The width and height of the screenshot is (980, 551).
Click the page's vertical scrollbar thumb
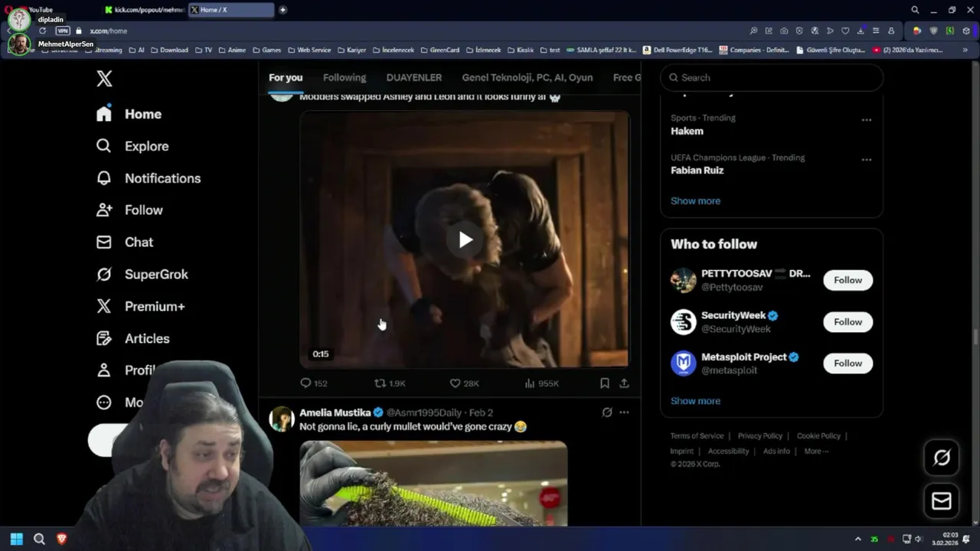pos(975,337)
